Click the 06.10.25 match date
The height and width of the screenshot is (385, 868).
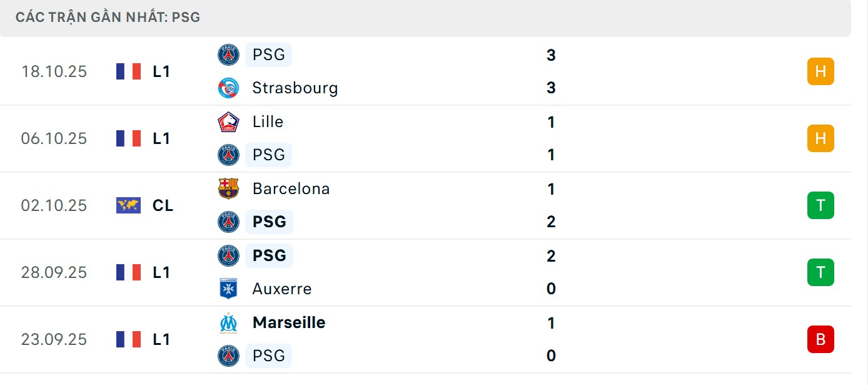point(54,138)
